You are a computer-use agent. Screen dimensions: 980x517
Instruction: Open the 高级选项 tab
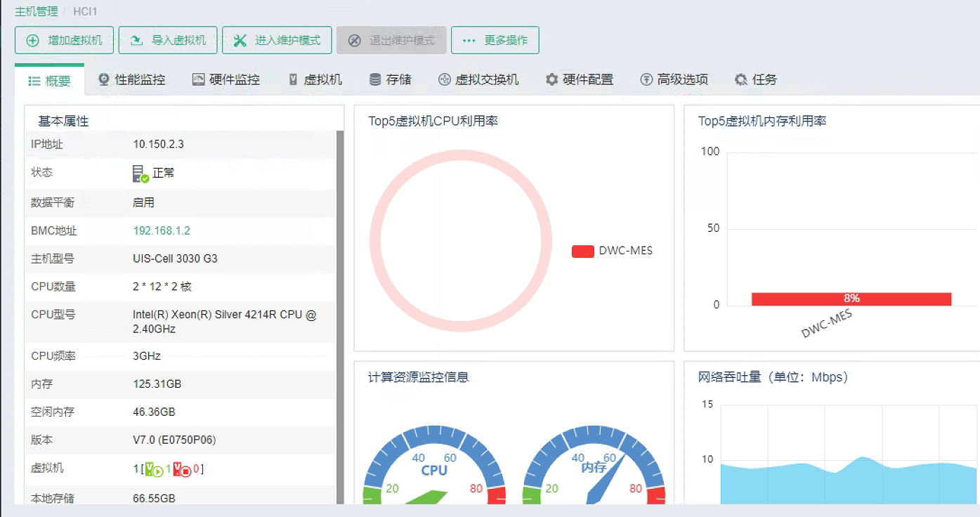pos(674,79)
